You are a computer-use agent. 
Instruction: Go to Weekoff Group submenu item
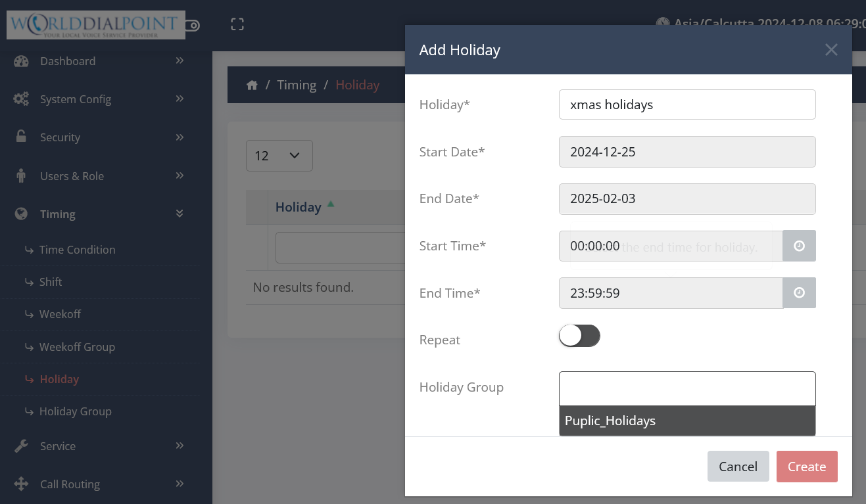click(x=77, y=347)
